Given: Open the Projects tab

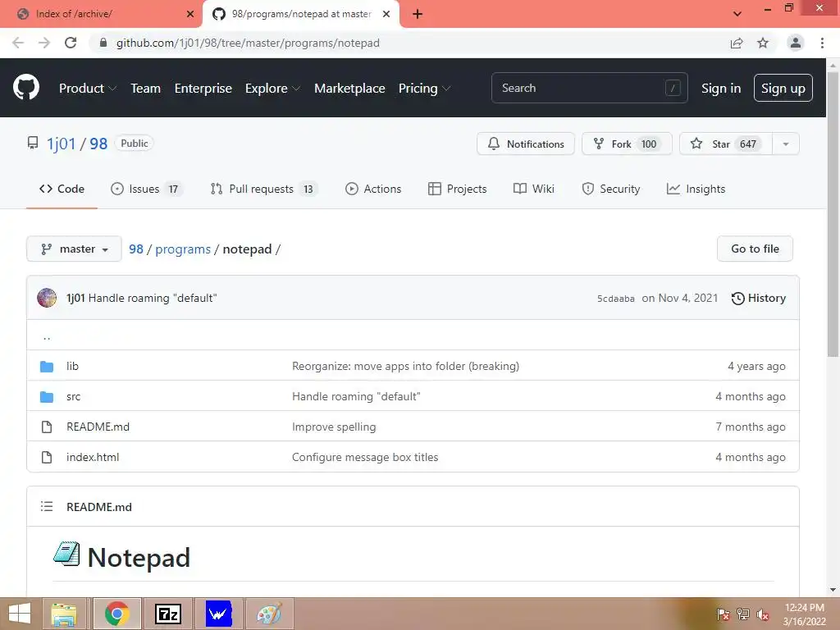Looking at the screenshot, I should [458, 189].
